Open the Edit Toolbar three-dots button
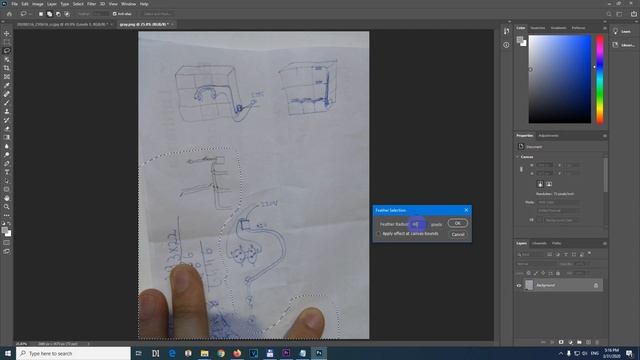This screenshot has width=640, height=360. tap(7, 215)
